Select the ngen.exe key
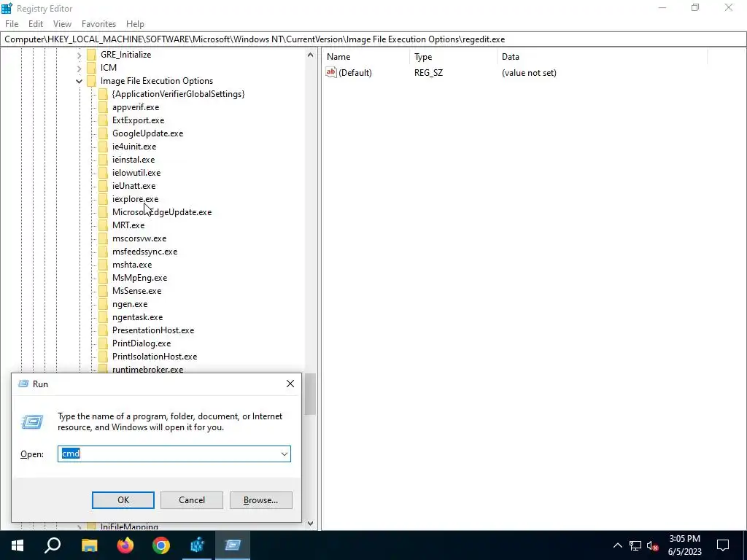Screen dimensions: 747x560 pyautogui.click(x=130, y=303)
